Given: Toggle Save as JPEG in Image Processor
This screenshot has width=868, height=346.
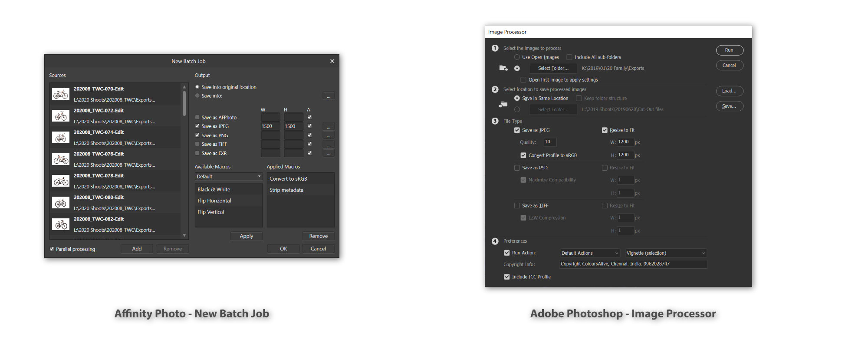Looking at the screenshot, I should click(517, 130).
